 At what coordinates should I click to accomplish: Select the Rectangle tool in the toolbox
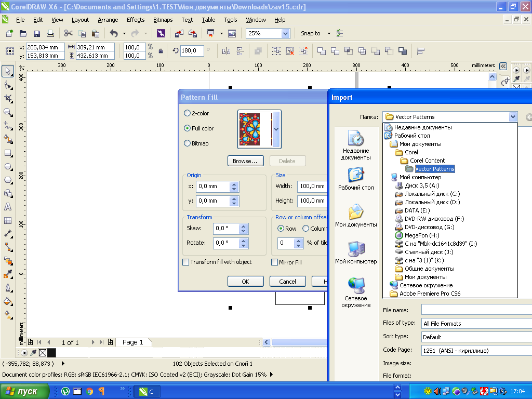coord(8,153)
